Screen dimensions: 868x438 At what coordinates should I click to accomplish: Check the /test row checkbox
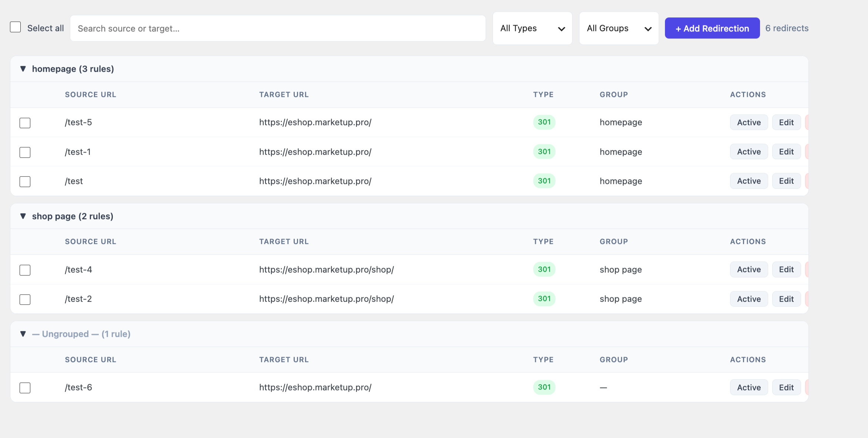25,181
